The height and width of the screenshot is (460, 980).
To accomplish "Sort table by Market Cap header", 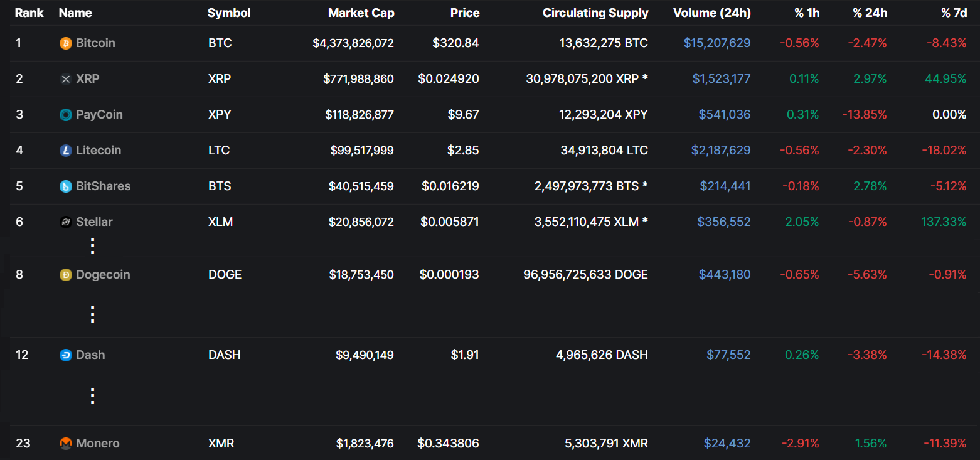I will [361, 13].
